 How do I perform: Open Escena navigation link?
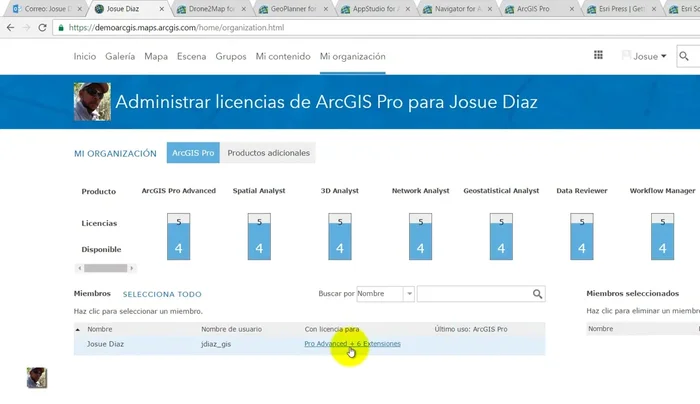coord(192,56)
